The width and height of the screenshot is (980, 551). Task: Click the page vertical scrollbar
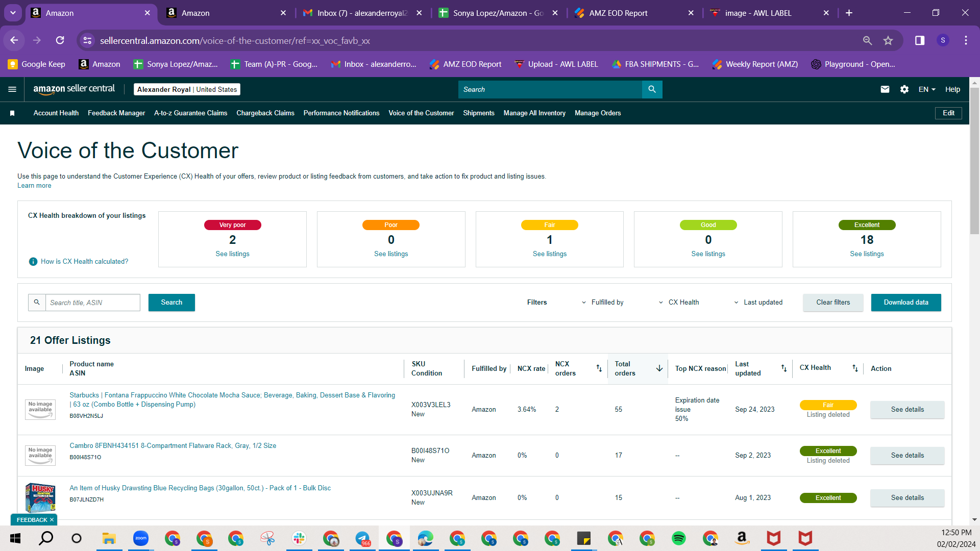point(974,161)
